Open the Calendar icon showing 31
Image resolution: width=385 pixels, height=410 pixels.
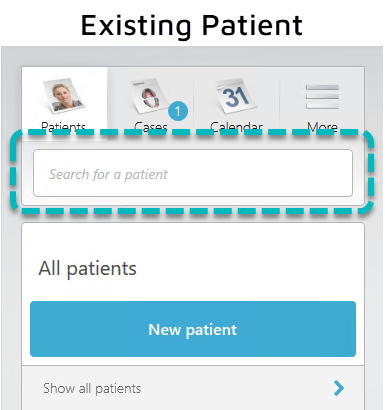236,96
